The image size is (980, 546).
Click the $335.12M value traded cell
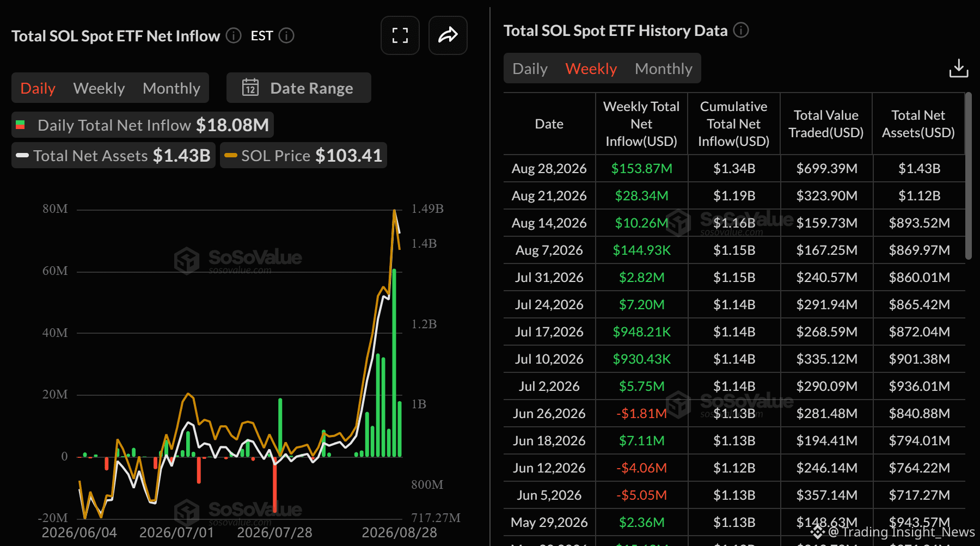coord(827,359)
